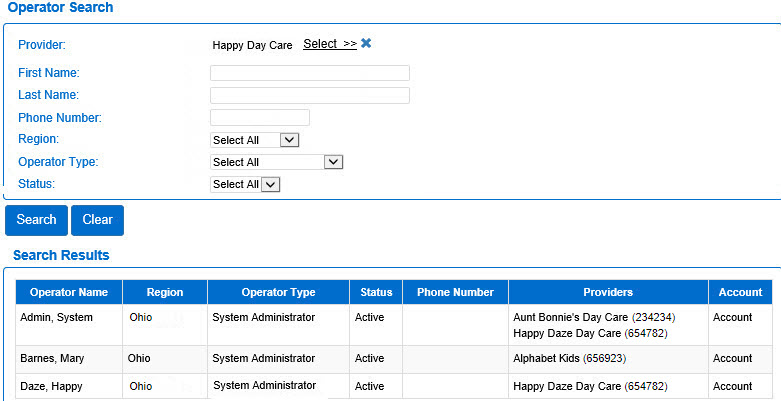Click into the Last Name field

309,95
